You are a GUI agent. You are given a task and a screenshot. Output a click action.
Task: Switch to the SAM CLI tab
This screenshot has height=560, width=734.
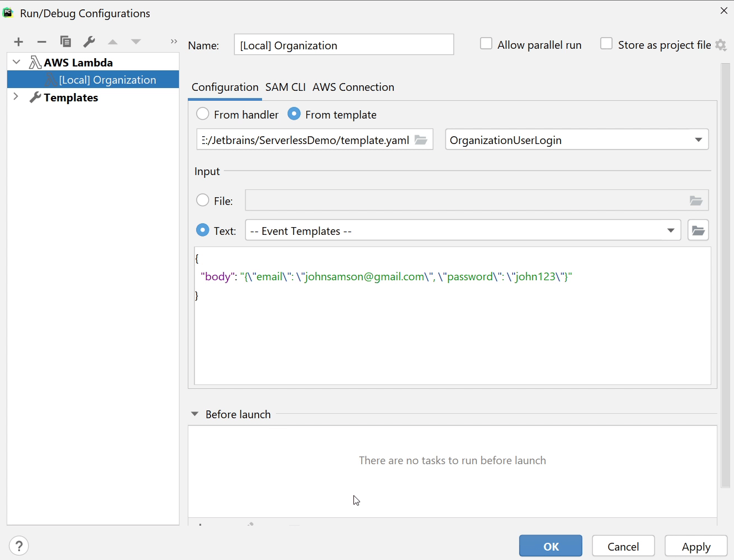coord(285,87)
